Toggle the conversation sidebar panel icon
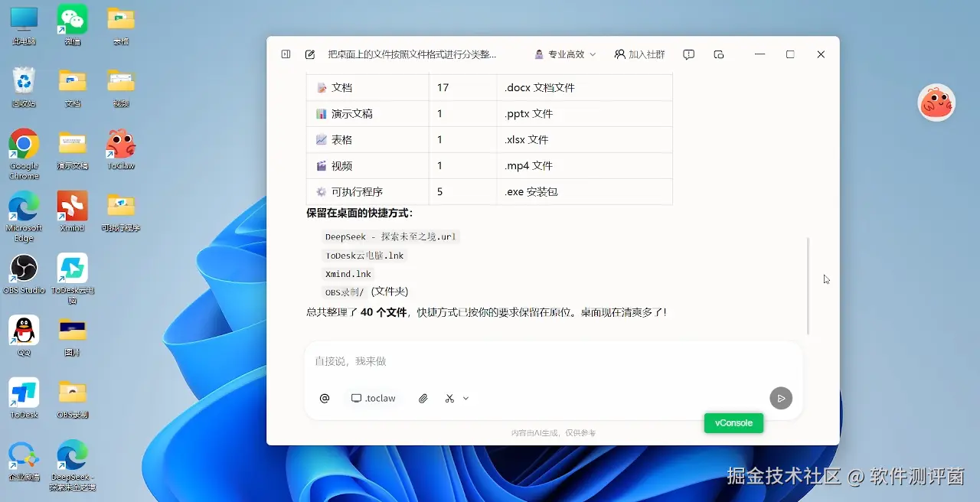Viewport: 980px width, 502px height. point(284,54)
